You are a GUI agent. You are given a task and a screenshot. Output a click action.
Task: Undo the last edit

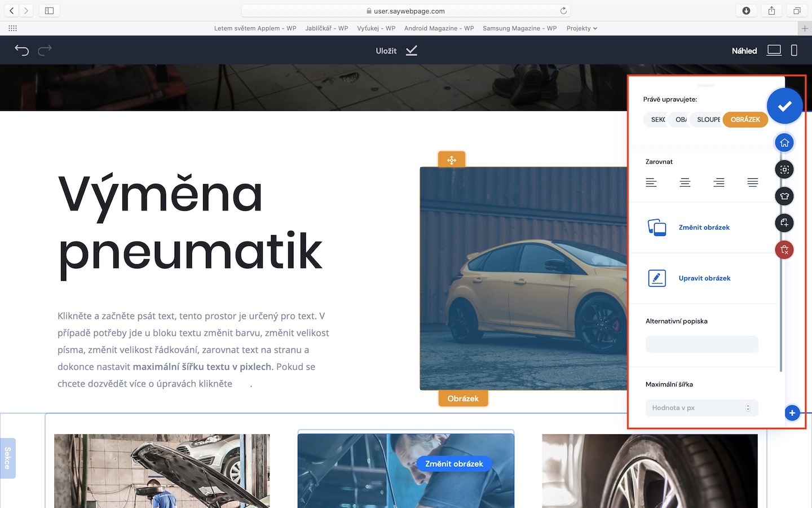point(21,50)
